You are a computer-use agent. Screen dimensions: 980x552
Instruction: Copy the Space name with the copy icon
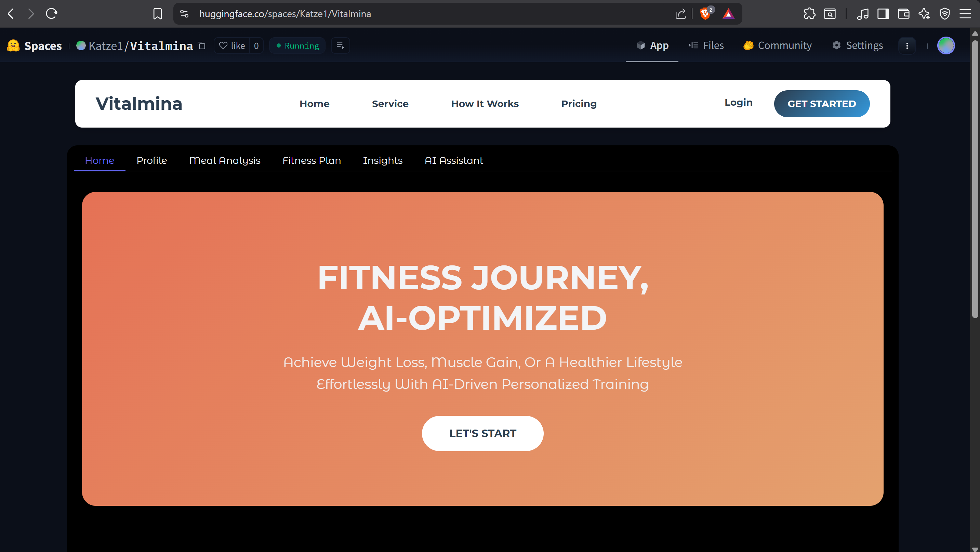[202, 45]
